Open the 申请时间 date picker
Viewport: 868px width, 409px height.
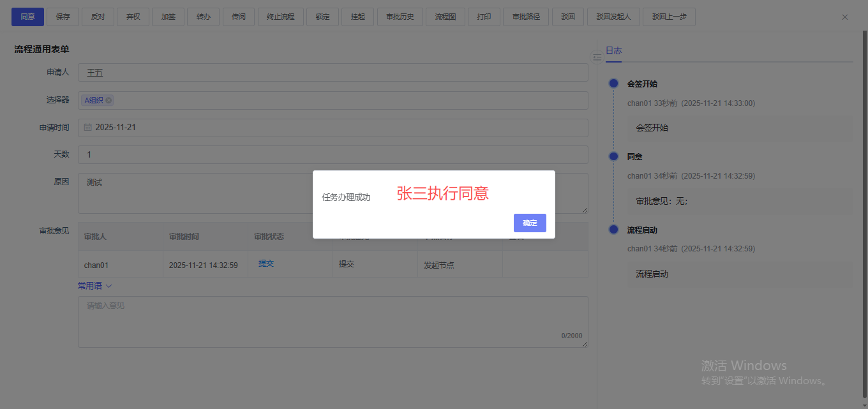point(332,128)
